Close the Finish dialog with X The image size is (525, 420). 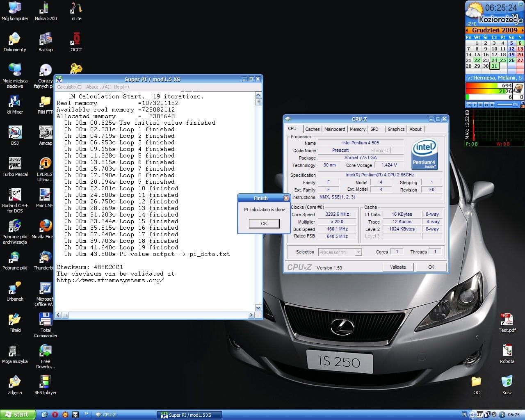286,198
